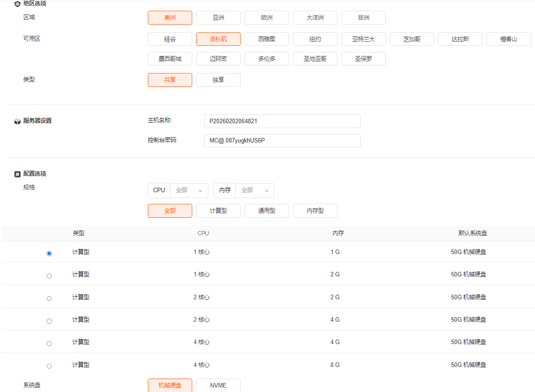535x392 pixels.
Task: Expand the 内存 全部 dropdown
Action: pyautogui.click(x=255, y=190)
